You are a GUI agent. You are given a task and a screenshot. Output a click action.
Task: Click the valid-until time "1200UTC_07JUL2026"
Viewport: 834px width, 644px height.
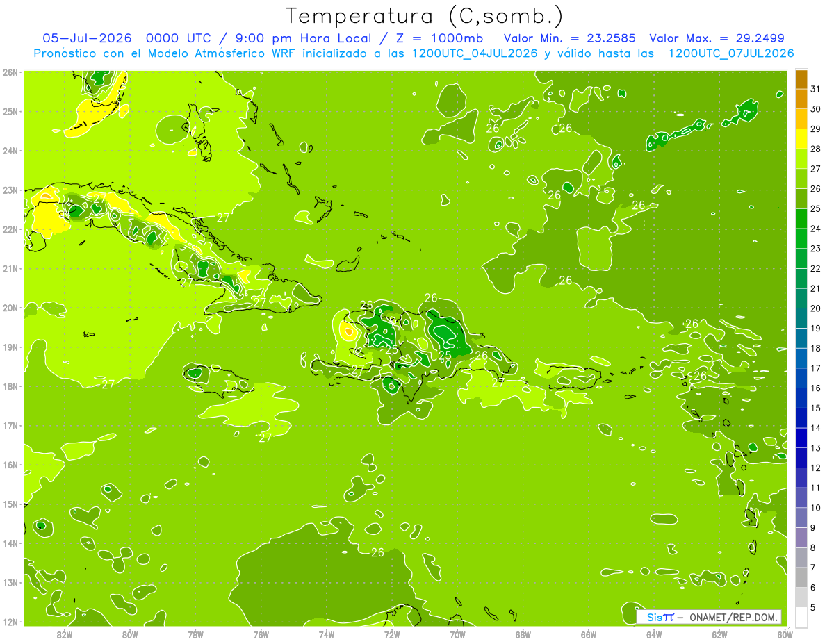pyautogui.click(x=731, y=53)
